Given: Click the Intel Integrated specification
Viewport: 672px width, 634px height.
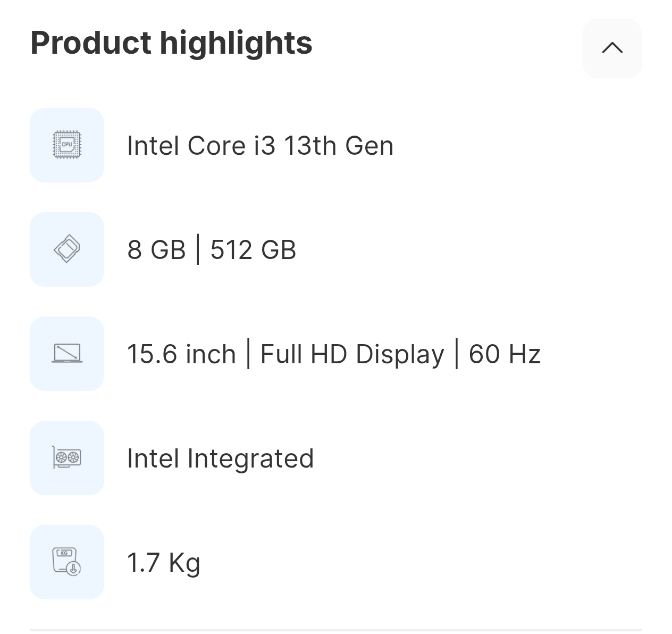Looking at the screenshot, I should coord(221,457).
